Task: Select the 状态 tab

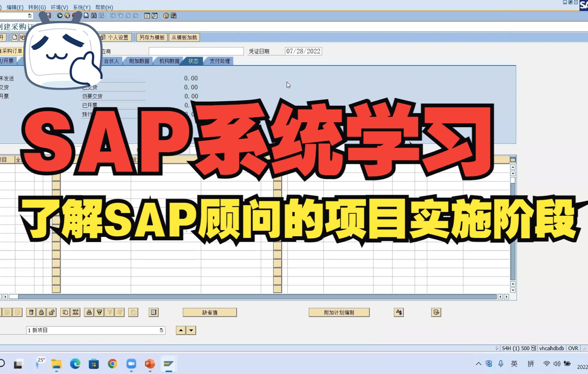Action: click(193, 61)
